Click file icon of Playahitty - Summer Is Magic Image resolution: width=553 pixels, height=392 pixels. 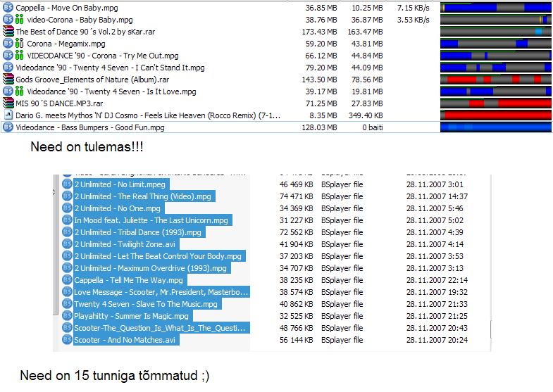click(x=67, y=316)
